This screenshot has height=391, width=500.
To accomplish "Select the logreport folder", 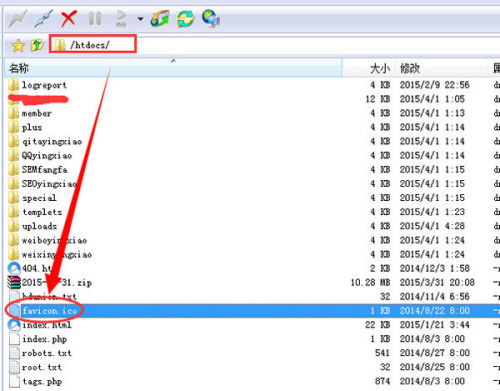I will click(x=44, y=85).
